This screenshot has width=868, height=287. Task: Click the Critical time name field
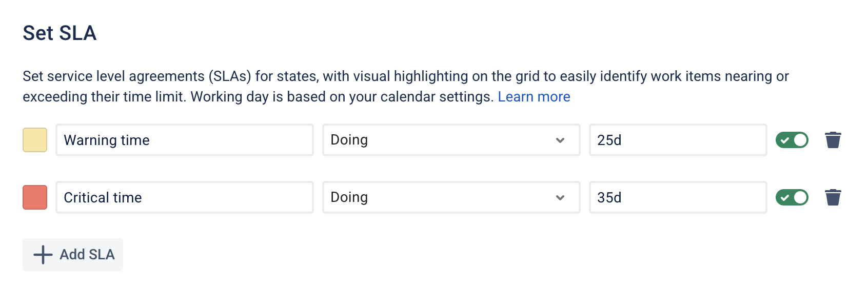pos(184,197)
